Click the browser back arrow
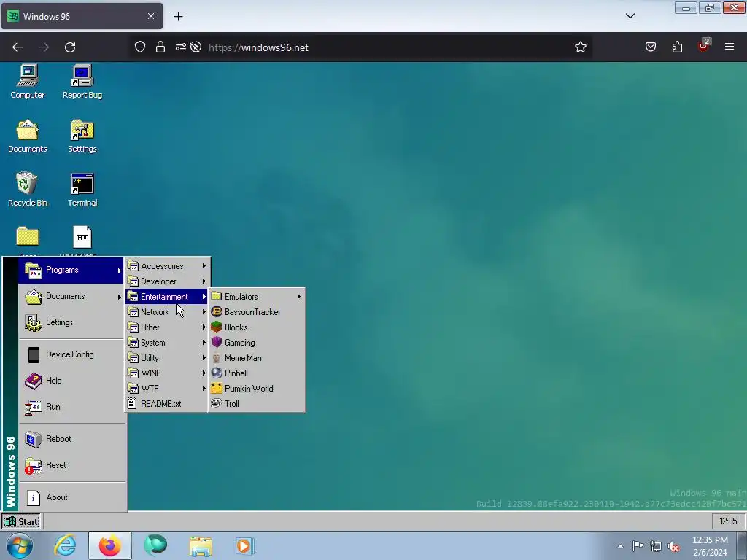This screenshot has width=747, height=560. click(18, 47)
